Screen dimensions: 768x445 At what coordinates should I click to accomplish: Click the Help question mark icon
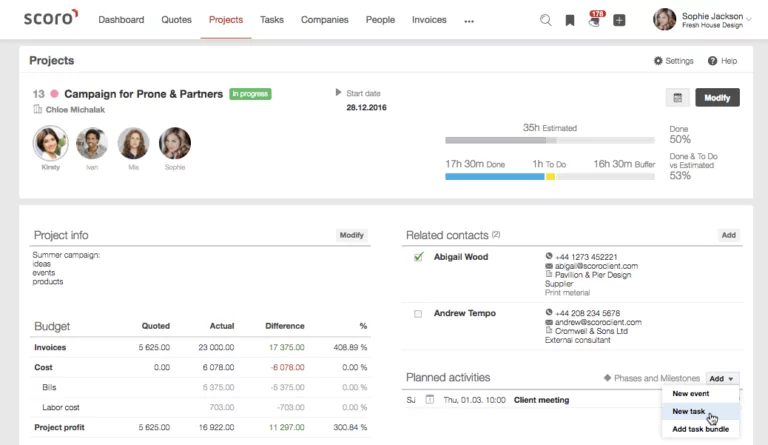[x=712, y=61]
